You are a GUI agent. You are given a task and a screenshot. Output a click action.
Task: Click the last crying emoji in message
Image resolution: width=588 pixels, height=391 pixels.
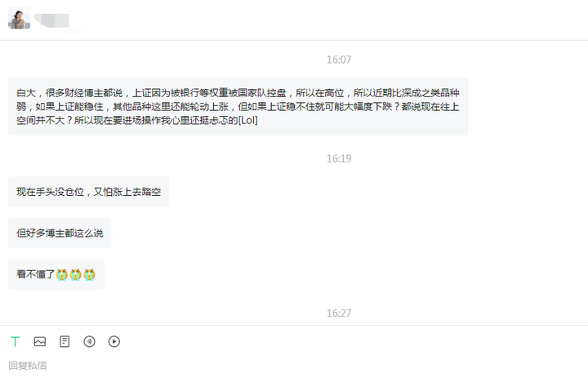(89, 275)
